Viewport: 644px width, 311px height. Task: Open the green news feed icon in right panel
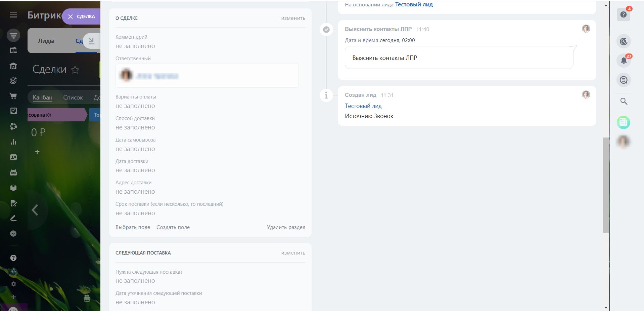point(624,122)
